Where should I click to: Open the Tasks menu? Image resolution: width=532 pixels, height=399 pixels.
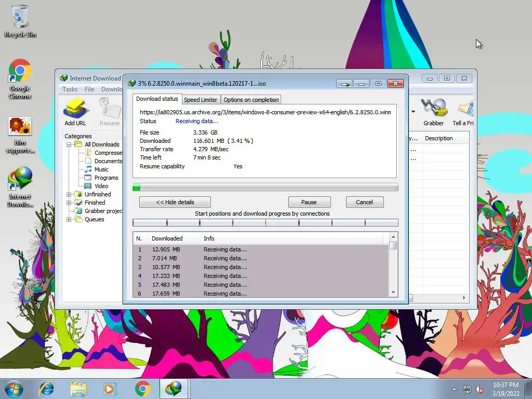[70, 89]
